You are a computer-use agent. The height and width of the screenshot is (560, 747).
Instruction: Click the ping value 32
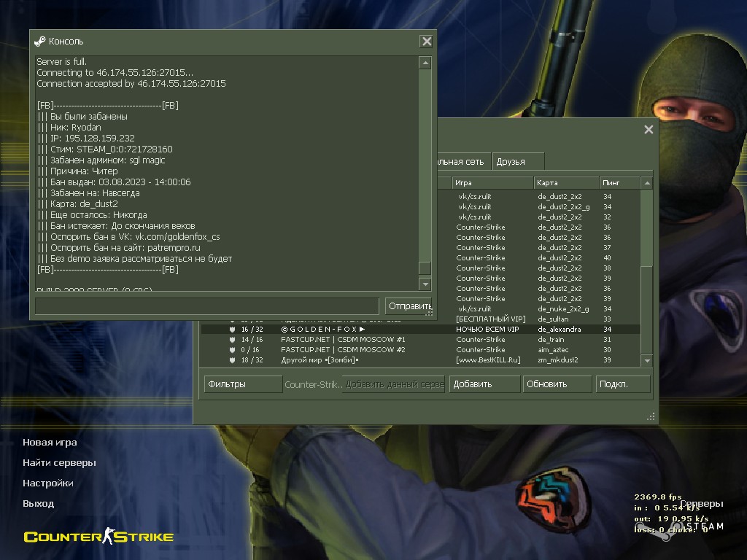coord(607,217)
